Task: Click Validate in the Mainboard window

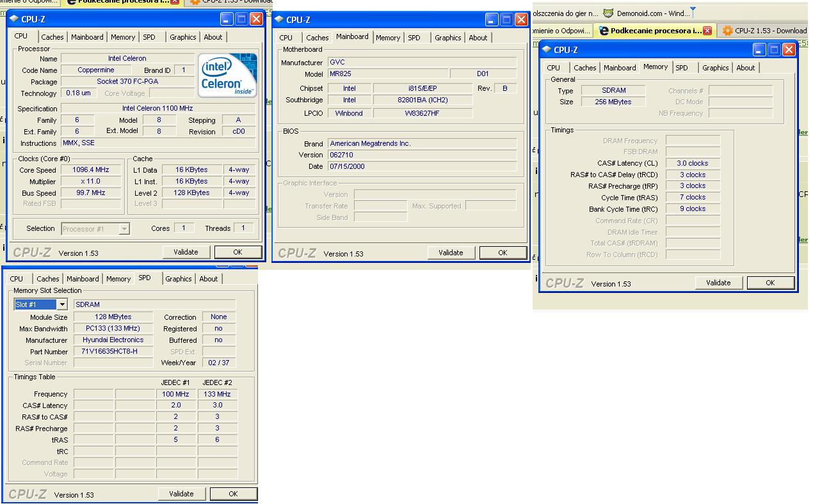Action: click(x=451, y=253)
